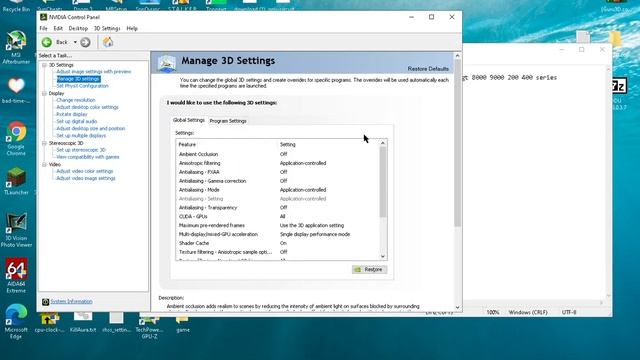Open the 3D Settings menu

(x=107, y=29)
